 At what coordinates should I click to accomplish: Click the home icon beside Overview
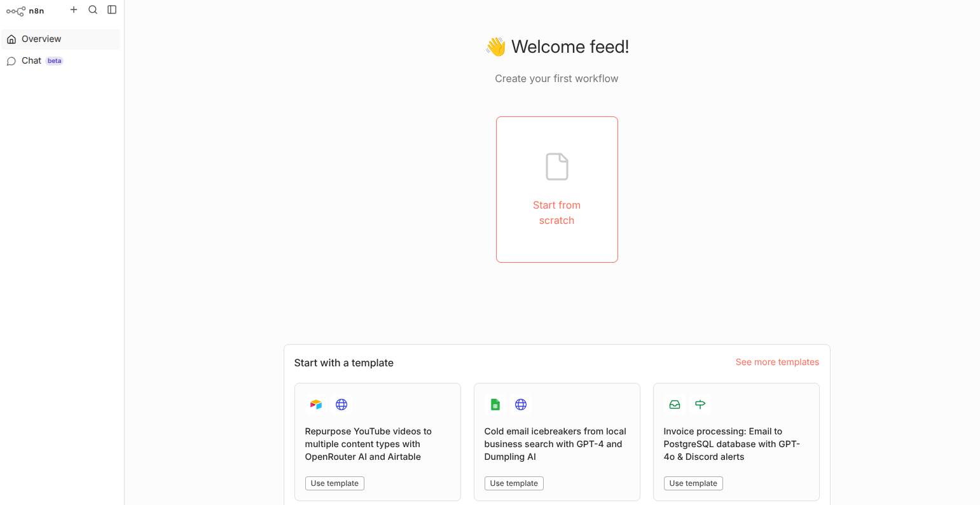pos(11,39)
